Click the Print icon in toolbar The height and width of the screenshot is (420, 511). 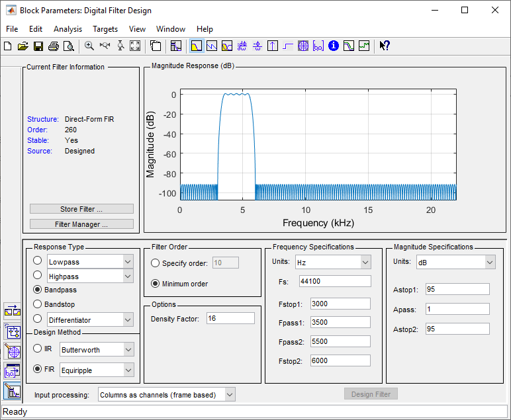[54, 46]
